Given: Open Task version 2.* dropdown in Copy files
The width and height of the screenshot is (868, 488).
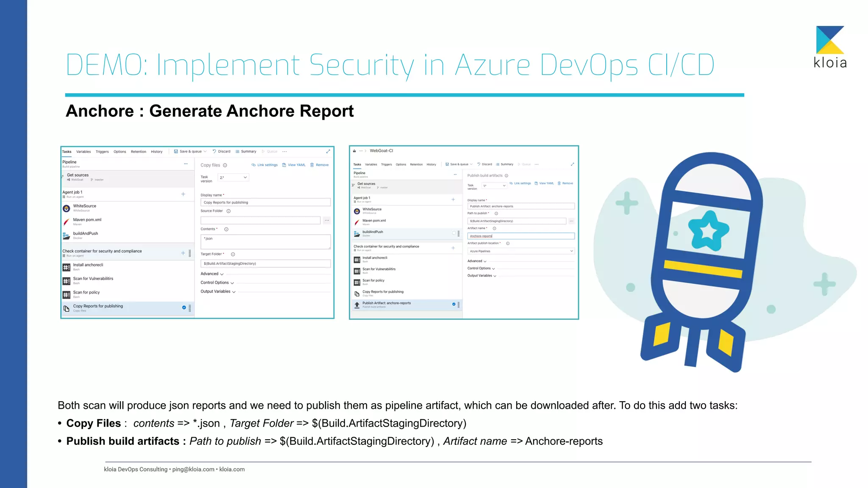Looking at the screenshot, I should [233, 177].
